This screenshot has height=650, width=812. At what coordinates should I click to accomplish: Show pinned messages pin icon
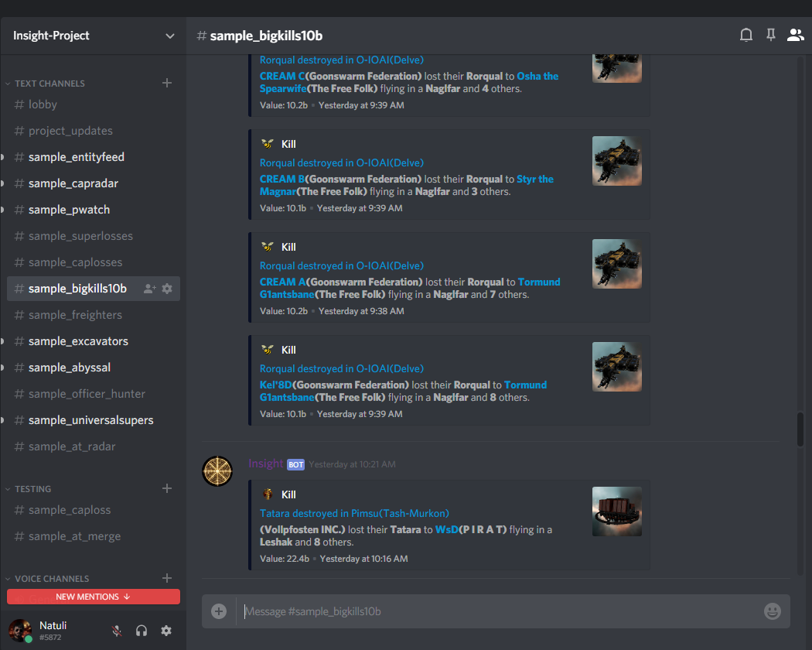[x=770, y=35]
